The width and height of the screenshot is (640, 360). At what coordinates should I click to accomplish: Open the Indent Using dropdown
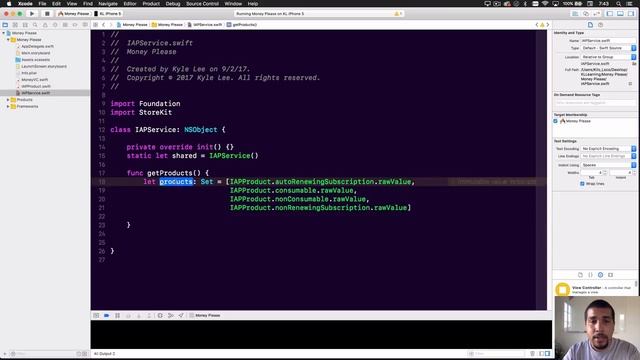pos(608,165)
